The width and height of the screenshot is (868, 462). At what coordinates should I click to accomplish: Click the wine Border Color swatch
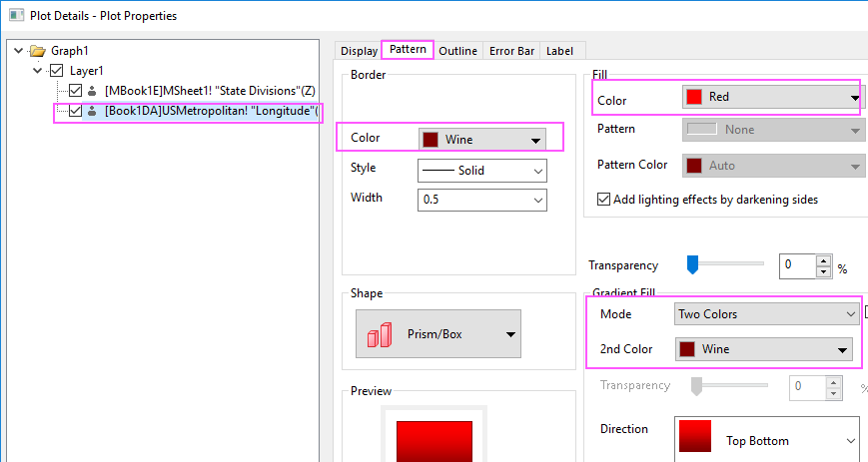pyautogui.click(x=431, y=140)
